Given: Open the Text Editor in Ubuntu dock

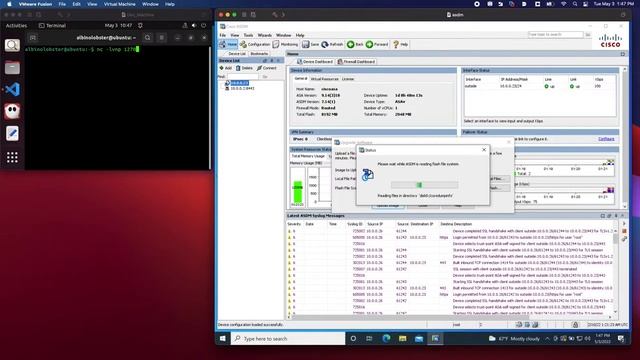Looking at the screenshot, I should coord(12,133).
